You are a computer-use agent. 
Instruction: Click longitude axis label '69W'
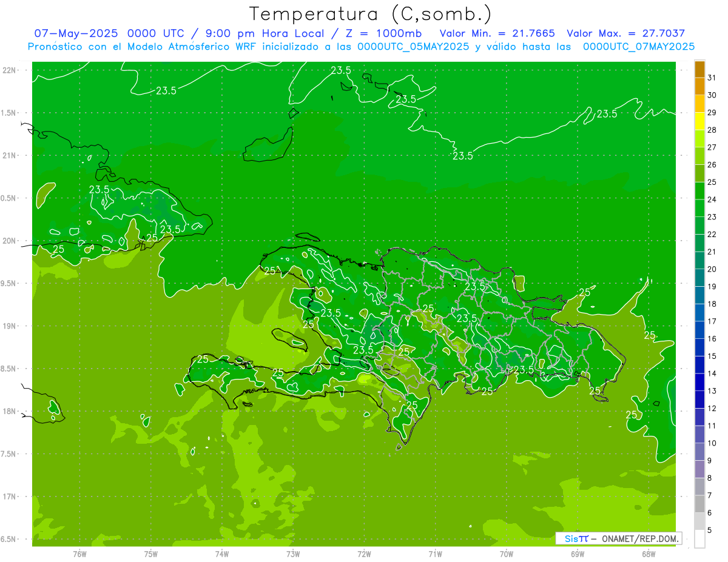tap(577, 554)
